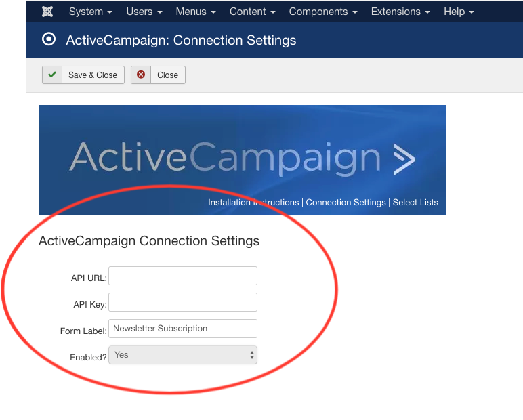
Task: Focus the API Key input field
Action: point(183,302)
